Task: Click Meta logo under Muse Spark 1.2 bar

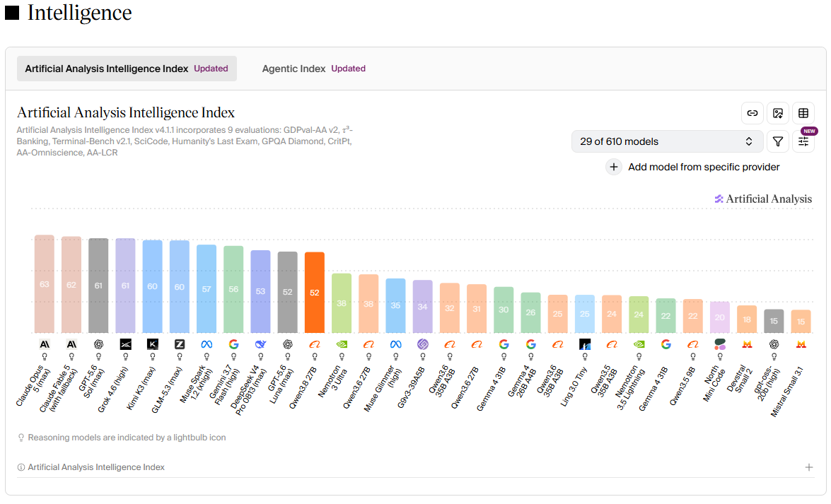Action: [x=207, y=344]
